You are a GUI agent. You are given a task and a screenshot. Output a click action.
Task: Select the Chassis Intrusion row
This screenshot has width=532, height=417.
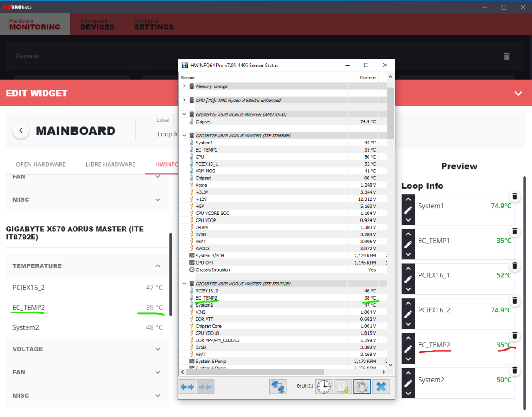pyautogui.click(x=283, y=270)
